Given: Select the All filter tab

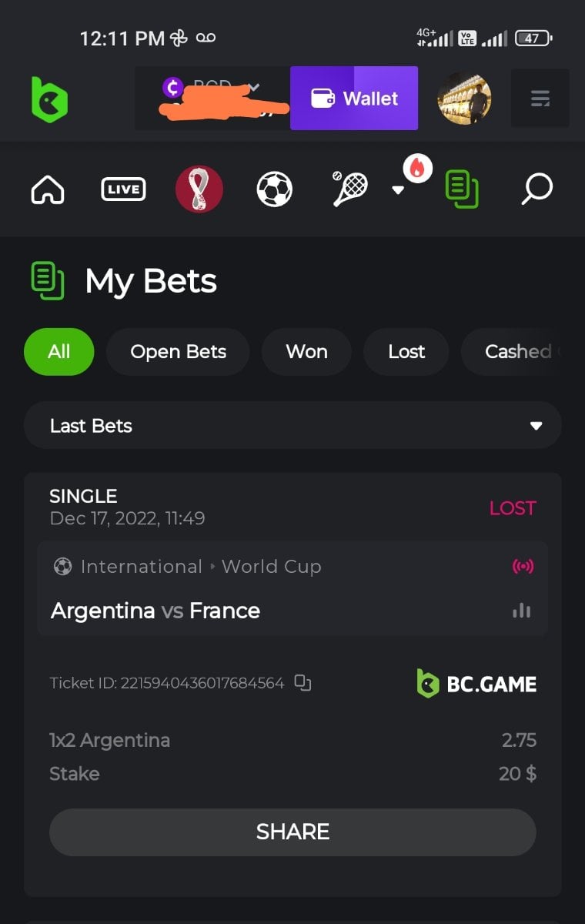Looking at the screenshot, I should coord(59,352).
